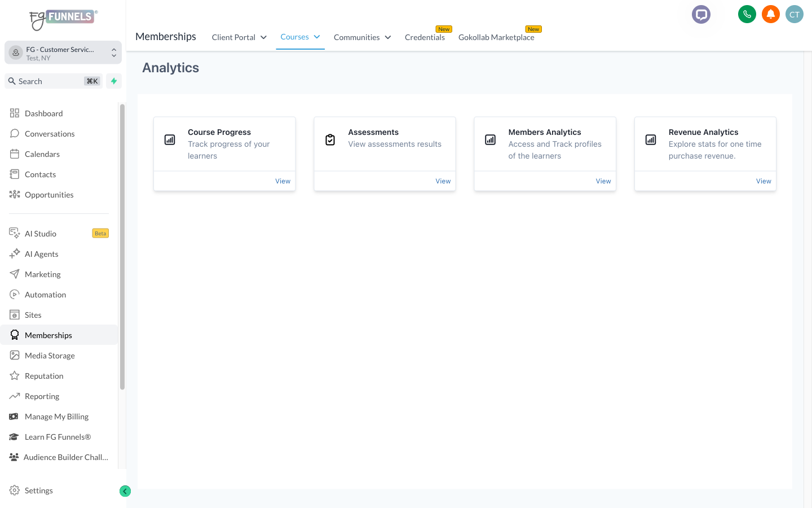
Task: Open Reporting trend-line icon
Action: [x=15, y=396]
